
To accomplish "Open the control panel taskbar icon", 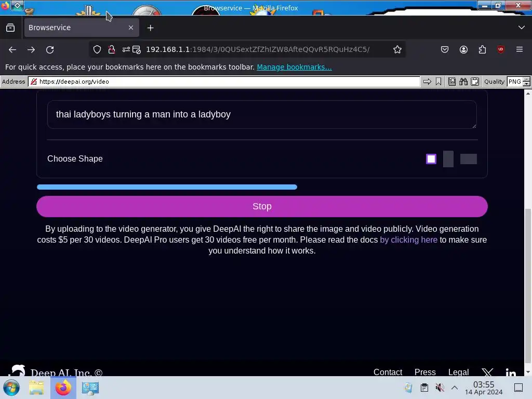I will click(90, 388).
